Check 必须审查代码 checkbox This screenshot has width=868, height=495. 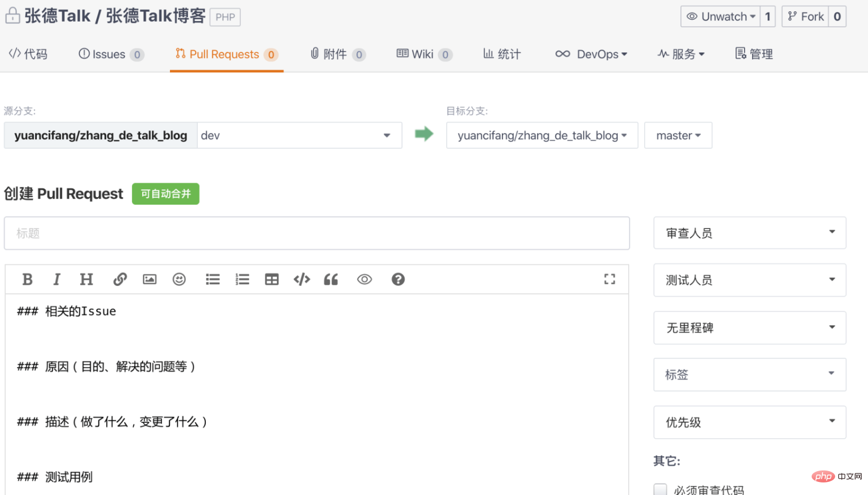pyautogui.click(x=660, y=489)
